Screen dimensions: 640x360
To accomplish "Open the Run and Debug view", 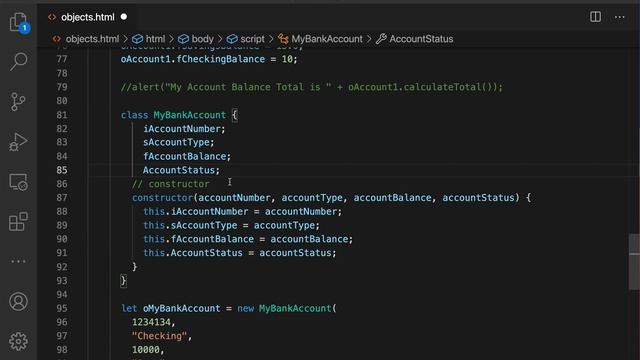I will (x=18, y=142).
